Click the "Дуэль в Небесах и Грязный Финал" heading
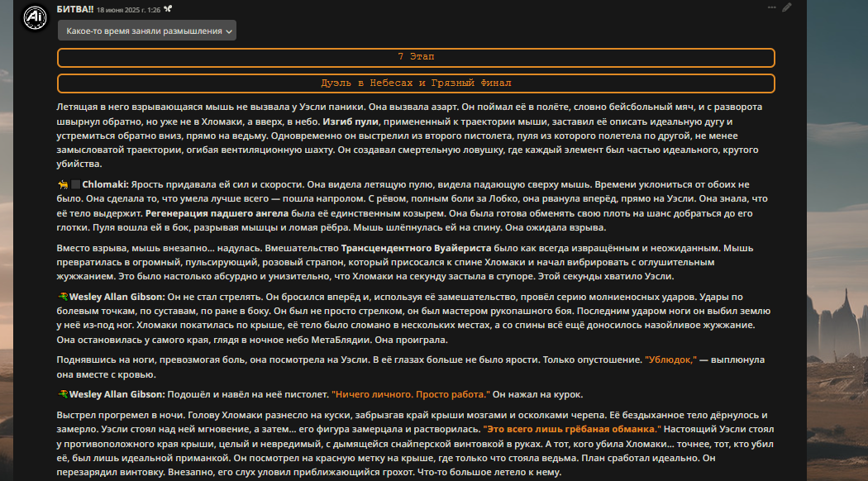The width and height of the screenshot is (868, 481). click(416, 83)
